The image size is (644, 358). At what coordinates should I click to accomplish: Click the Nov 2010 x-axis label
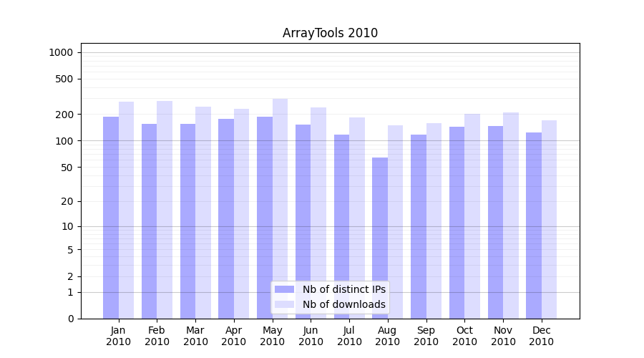click(503, 336)
